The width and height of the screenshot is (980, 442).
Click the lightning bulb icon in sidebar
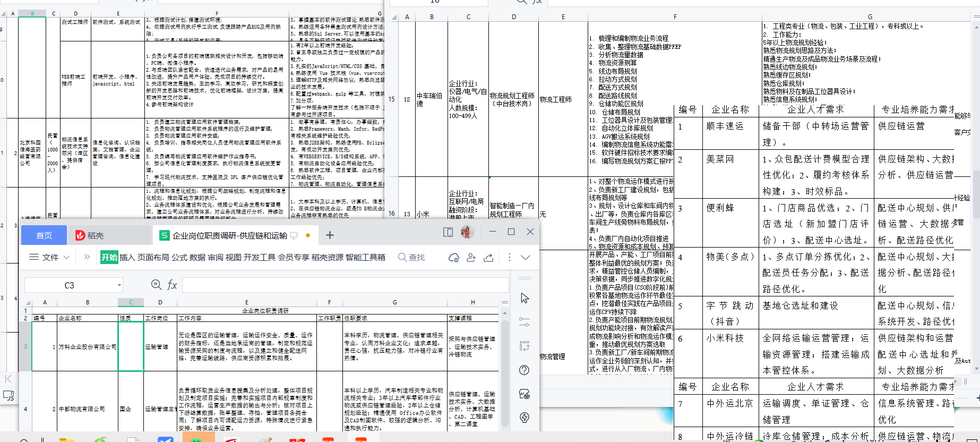click(x=525, y=418)
